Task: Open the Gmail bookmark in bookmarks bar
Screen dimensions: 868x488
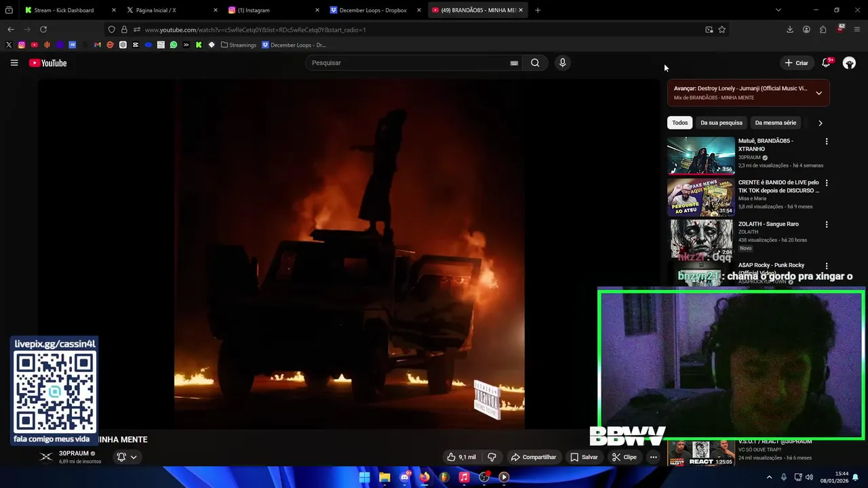Action: point(98,45)
